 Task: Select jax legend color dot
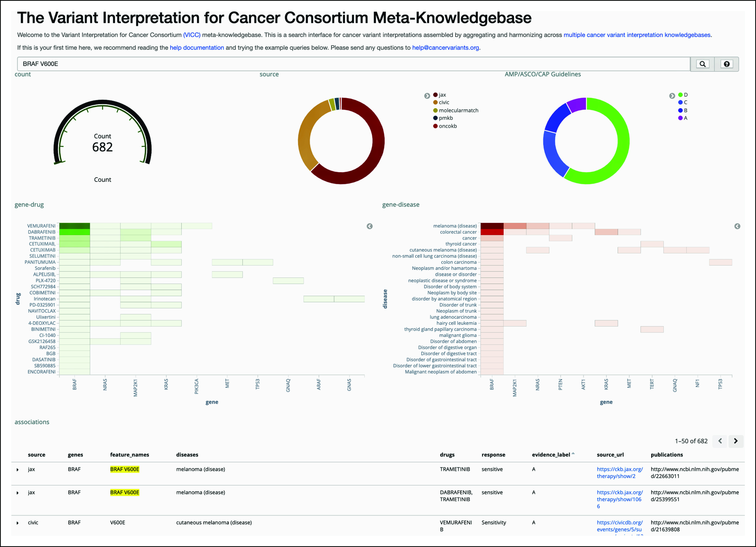click(435, 95)
